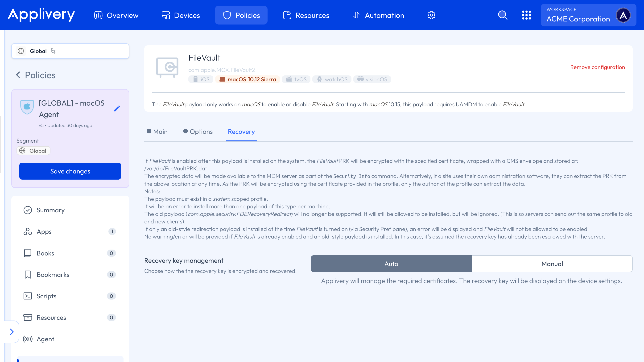Image resolution: width=644 pixels, height=362 pixels.
Task: Switch to the Options tab
Action: point(198,132)
